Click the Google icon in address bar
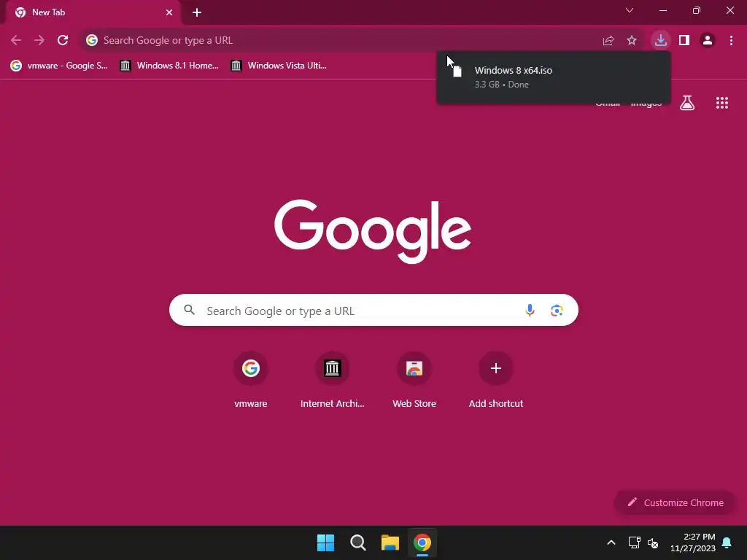 (x=92, y=41)
